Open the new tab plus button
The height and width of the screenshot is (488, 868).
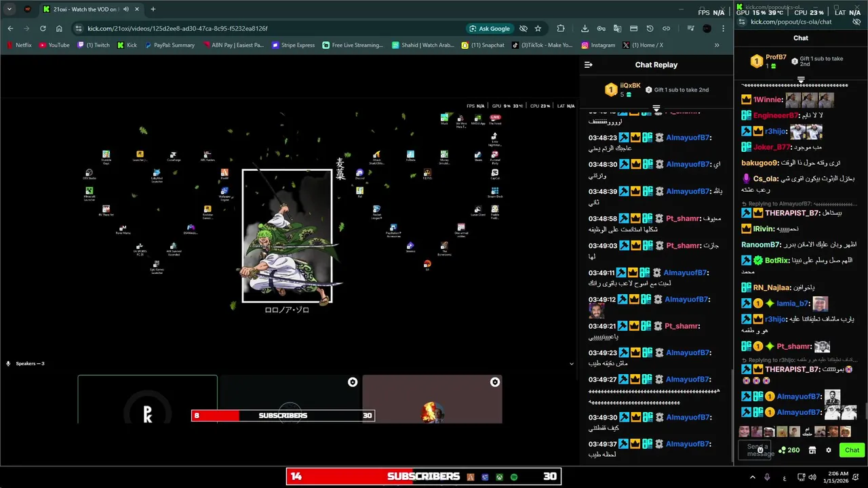(x=153, y=9)
